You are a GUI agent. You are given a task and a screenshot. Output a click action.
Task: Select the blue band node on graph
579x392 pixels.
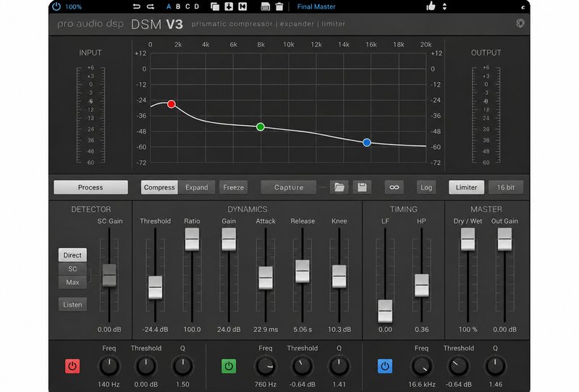[367, 142]
